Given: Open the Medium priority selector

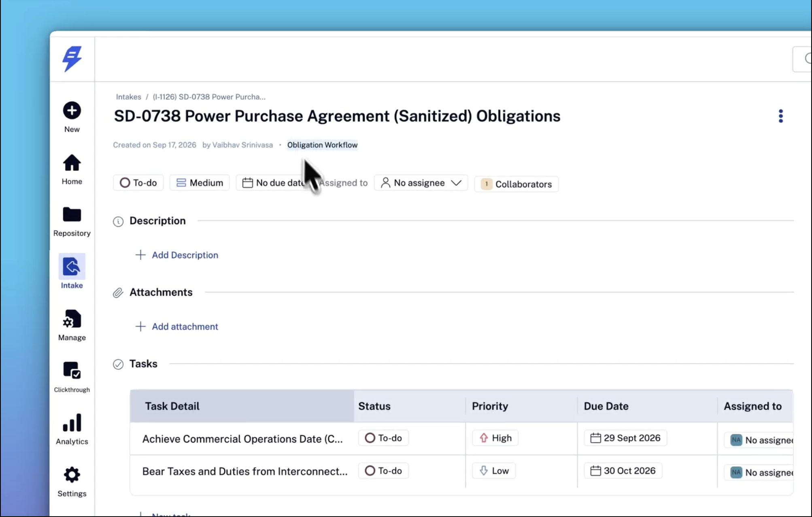Looking at the screenshot, I should [x=200, y=183].
